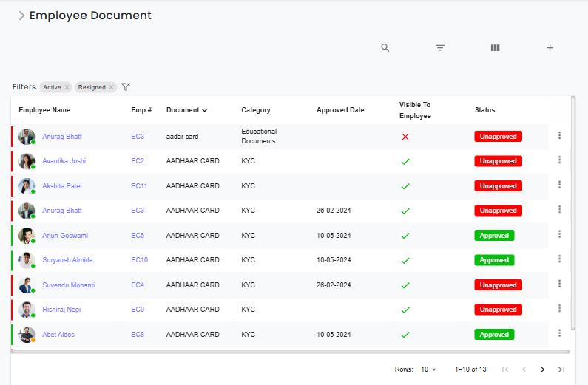This screenshot has height=385, width=588.
Task: Click the Employee Name column header
Action: pos(44,110)
